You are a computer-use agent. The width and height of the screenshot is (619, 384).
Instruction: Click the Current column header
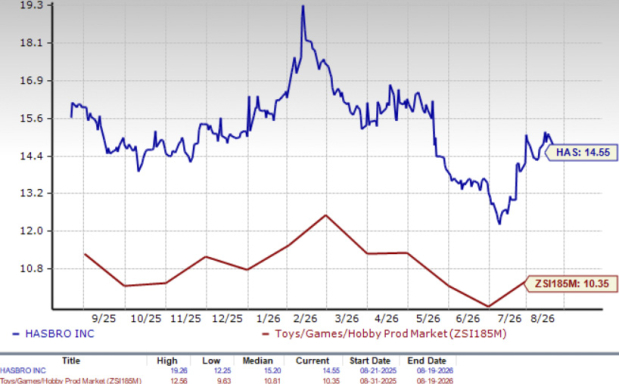coord(313,361)
